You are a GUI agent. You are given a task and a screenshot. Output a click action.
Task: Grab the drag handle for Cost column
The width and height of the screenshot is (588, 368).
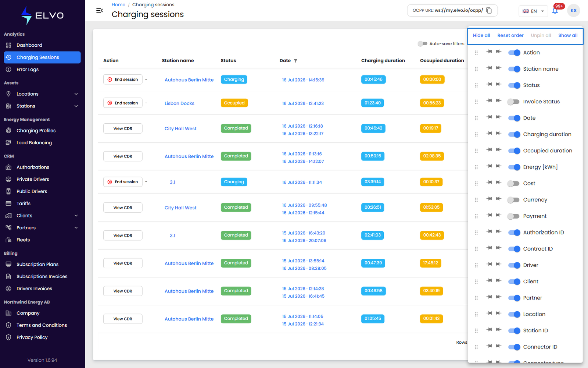[x=476, y=184]
